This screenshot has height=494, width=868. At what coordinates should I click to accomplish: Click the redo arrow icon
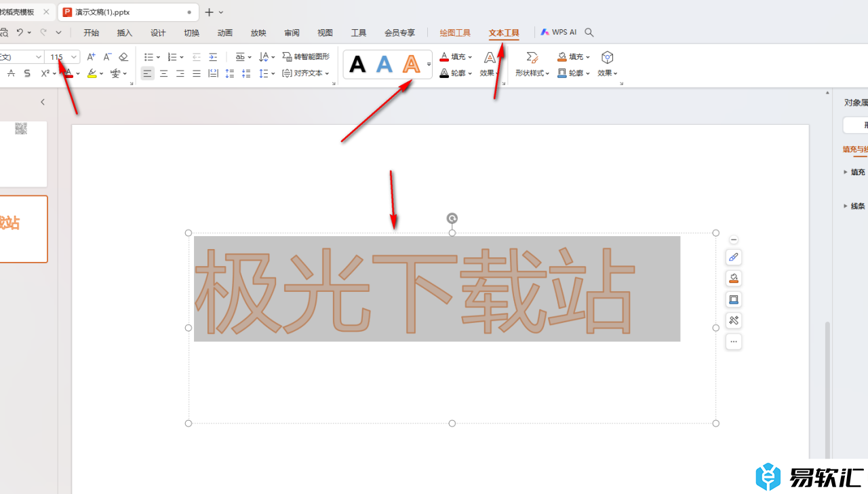[43, 32]
